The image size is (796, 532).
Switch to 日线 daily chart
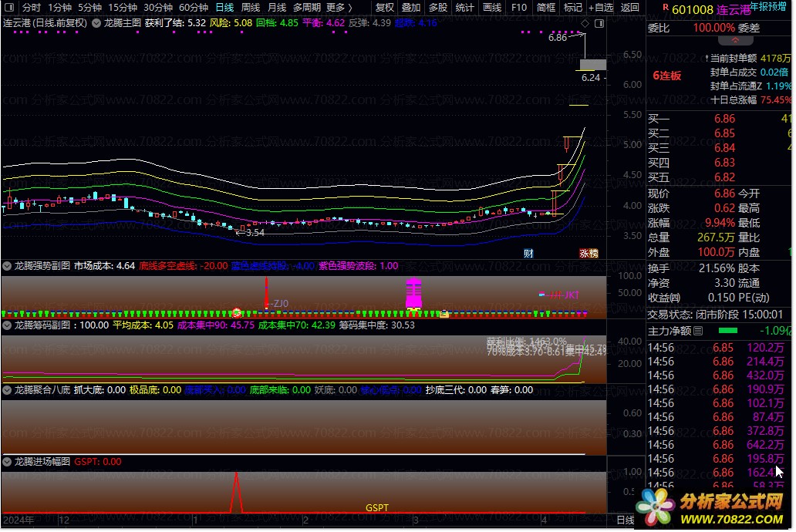224,7
